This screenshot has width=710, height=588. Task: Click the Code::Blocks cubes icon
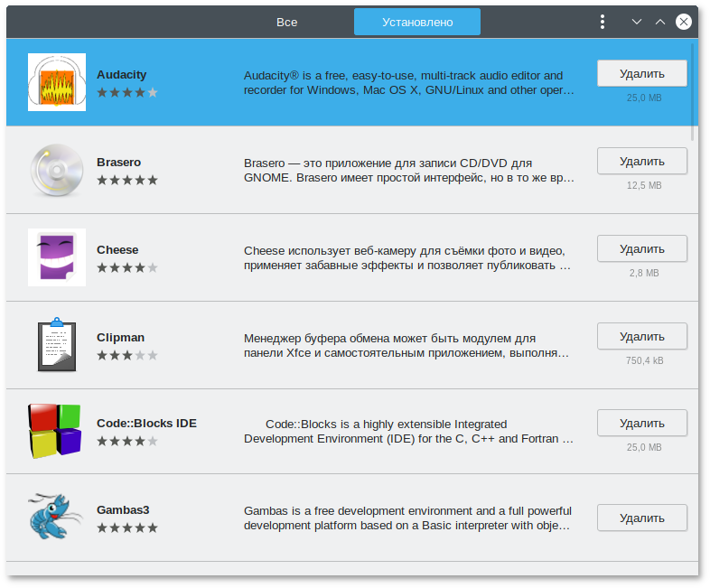(55, 431)
